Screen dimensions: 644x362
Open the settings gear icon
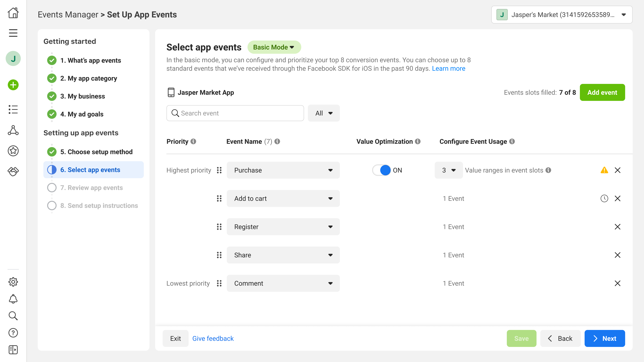[13, 282]
